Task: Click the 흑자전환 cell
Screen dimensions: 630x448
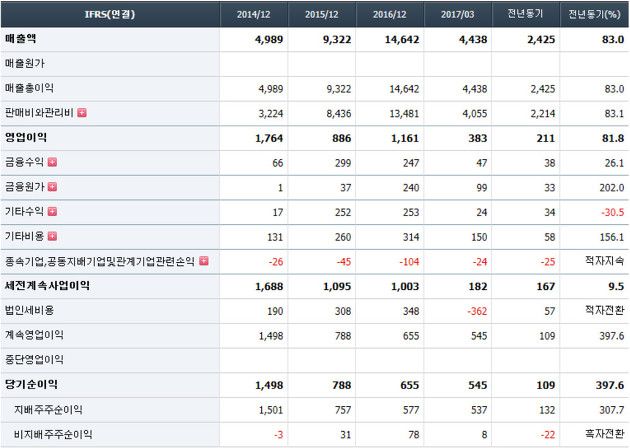Action: [605, 434]
